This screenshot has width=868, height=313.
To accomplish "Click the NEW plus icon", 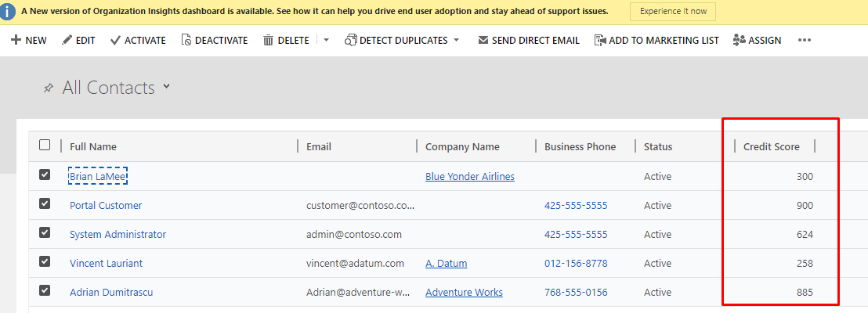I will tap(16, 40).
